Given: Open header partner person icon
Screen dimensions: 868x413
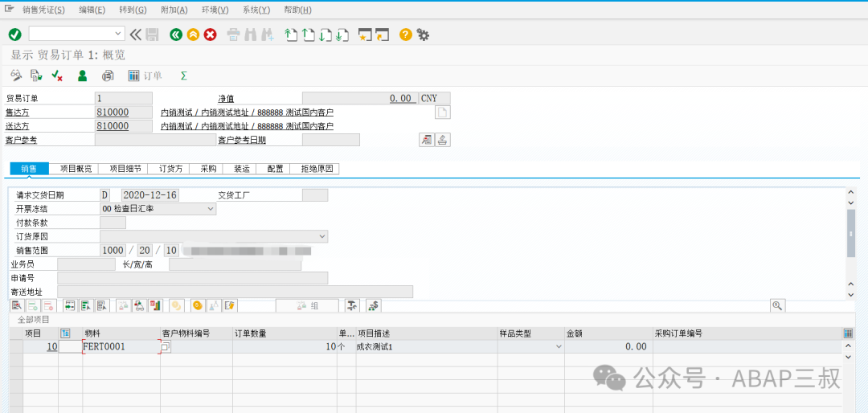Looking at the screenshot, I should [x=82, y=76].
